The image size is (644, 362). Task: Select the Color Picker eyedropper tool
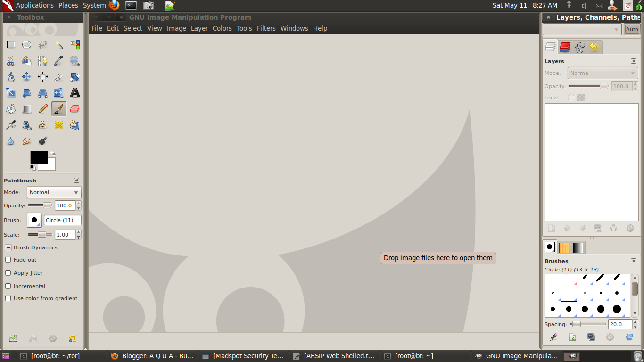pyautogui.click(x=59, y=61)
